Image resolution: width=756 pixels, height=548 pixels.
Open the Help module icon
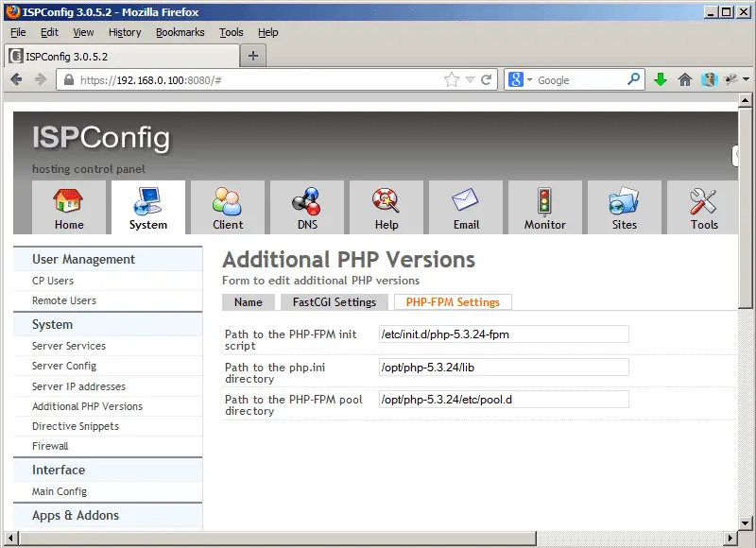387,207
